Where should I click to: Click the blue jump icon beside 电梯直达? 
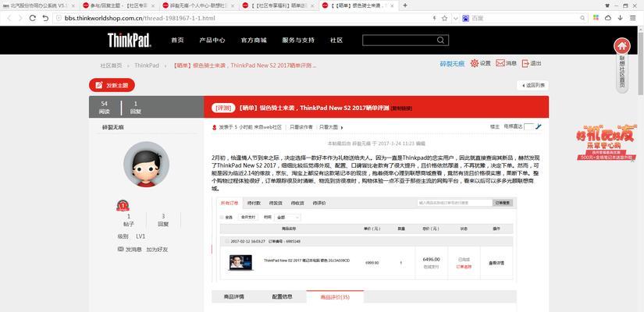point(539,126)
